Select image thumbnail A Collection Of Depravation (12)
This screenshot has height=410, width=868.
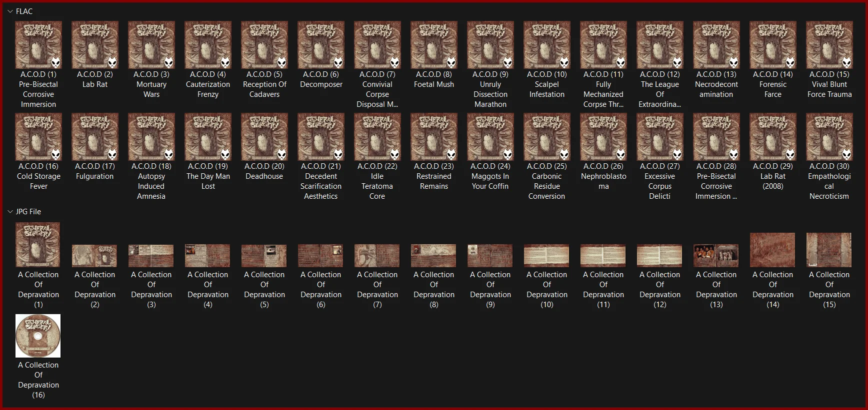pyautogui.click(x=659, y=256)
